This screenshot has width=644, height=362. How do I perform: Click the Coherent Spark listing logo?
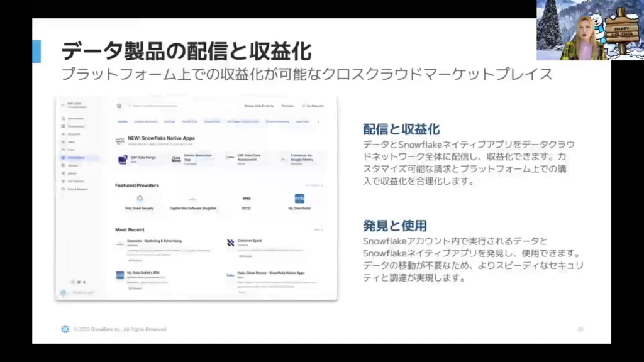point(231,243)
